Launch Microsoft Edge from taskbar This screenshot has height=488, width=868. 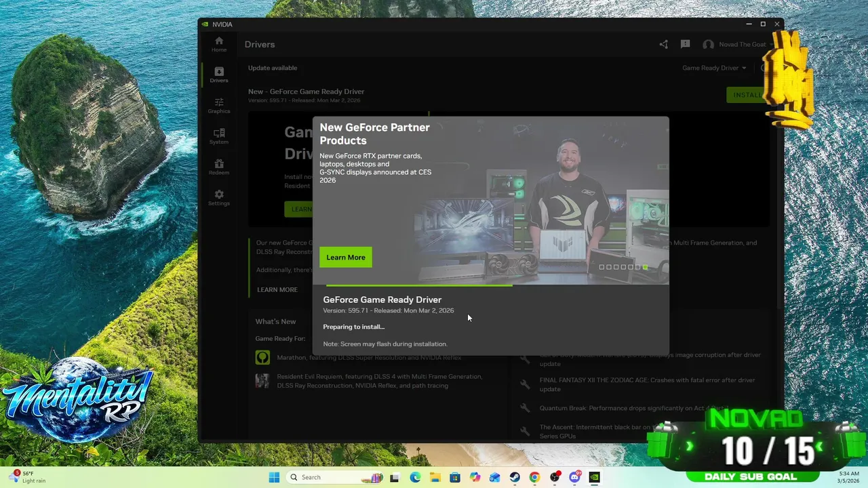coord(414,477)
